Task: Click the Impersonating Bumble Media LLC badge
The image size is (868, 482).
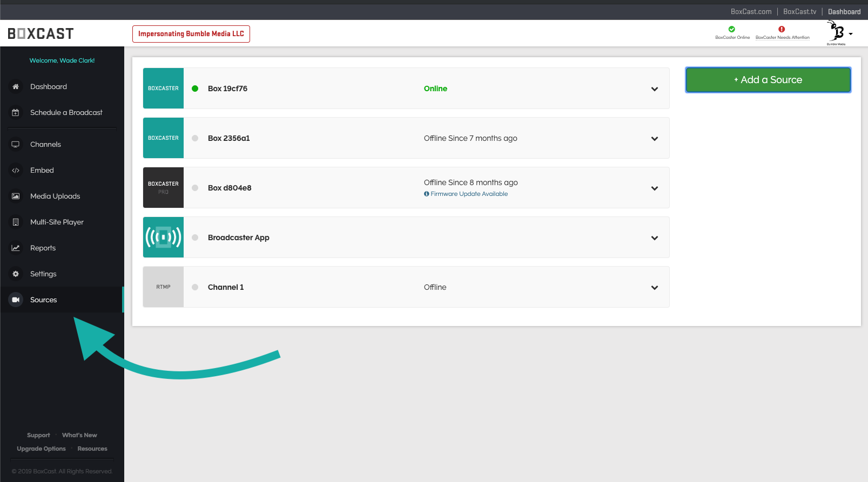Action: pos(191,34)
